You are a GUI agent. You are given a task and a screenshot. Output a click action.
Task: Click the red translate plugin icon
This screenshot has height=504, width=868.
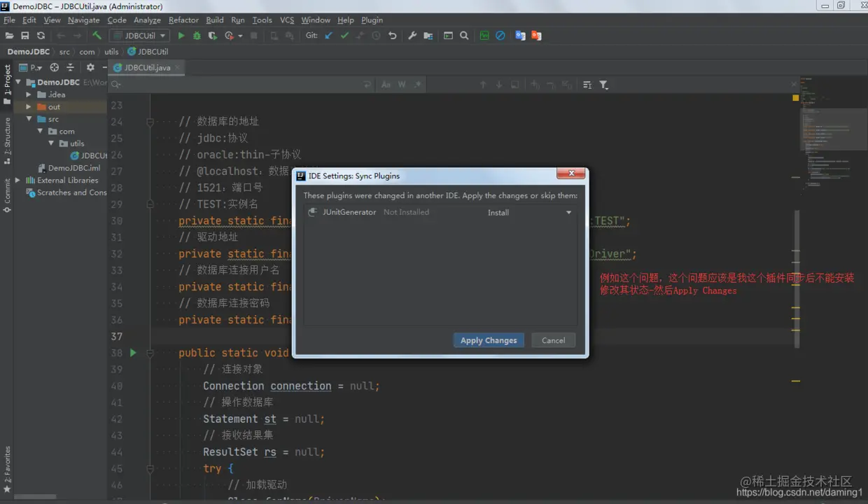pyautogui.click(x=536, y=36)
